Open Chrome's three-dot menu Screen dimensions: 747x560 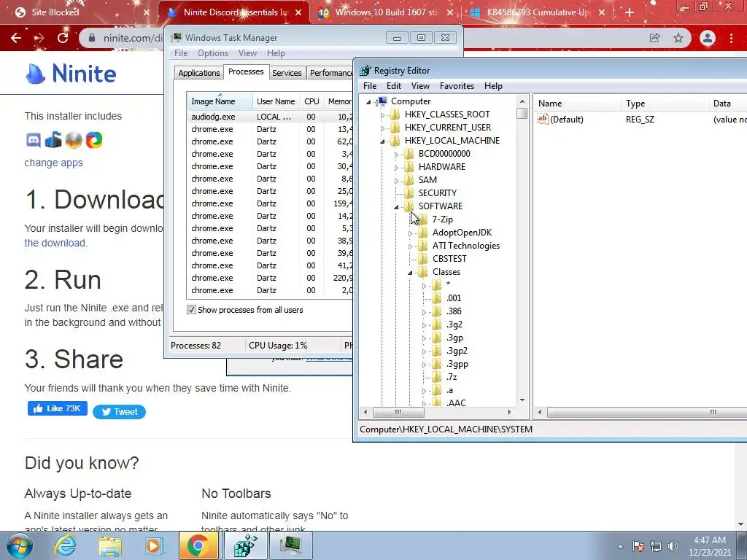pos(731,38)
